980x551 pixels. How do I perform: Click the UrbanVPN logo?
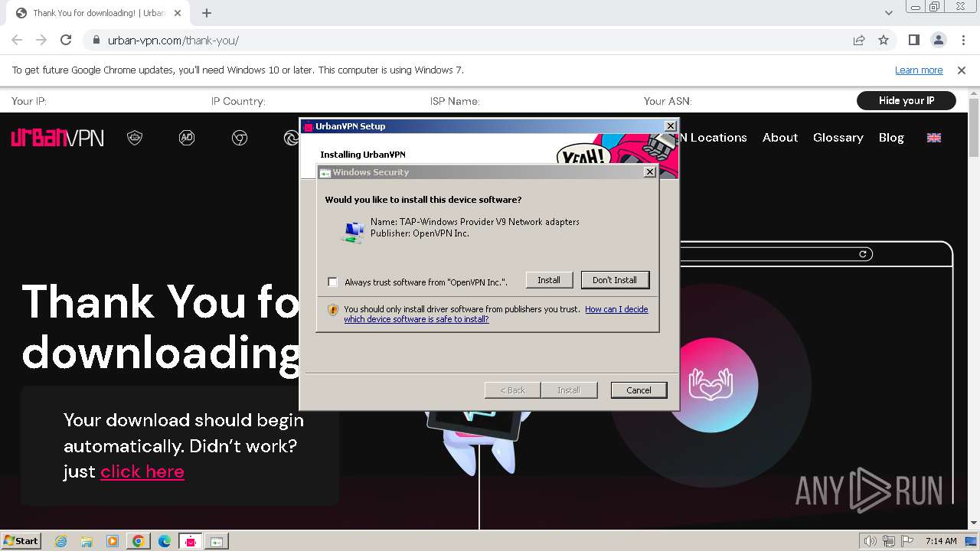point(57,138)
